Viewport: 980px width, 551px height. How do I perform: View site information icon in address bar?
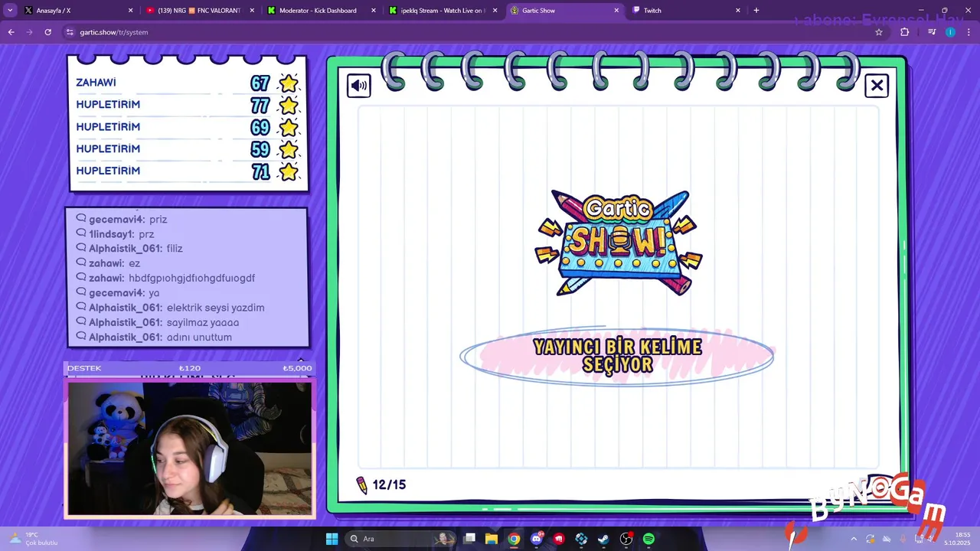click(70, 32)
